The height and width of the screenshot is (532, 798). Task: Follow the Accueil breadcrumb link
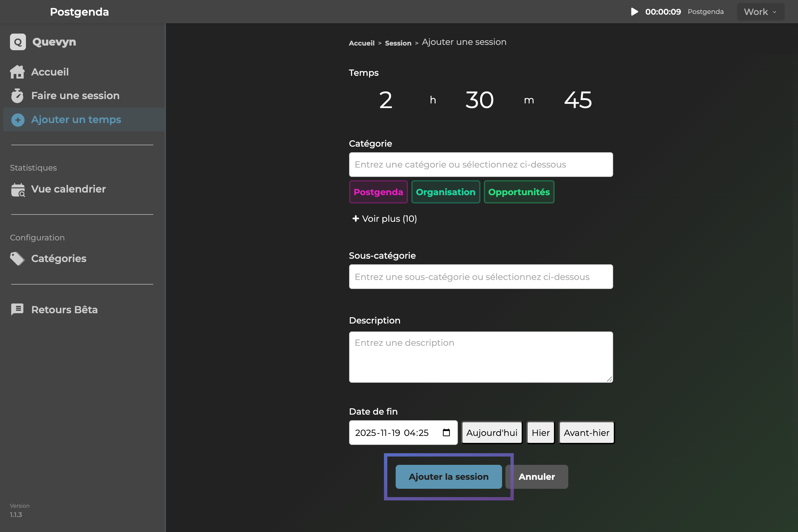pos(362,43)
